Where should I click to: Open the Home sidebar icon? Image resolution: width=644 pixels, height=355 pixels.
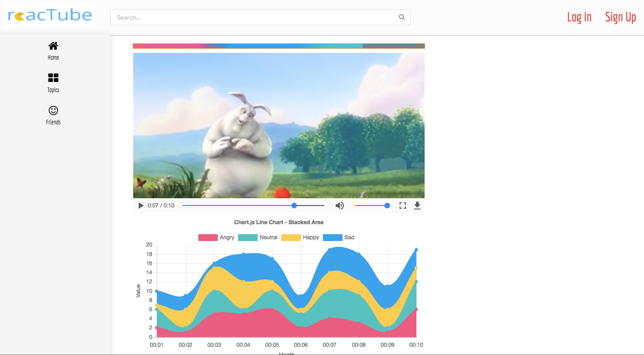click(x=53, y=46)
